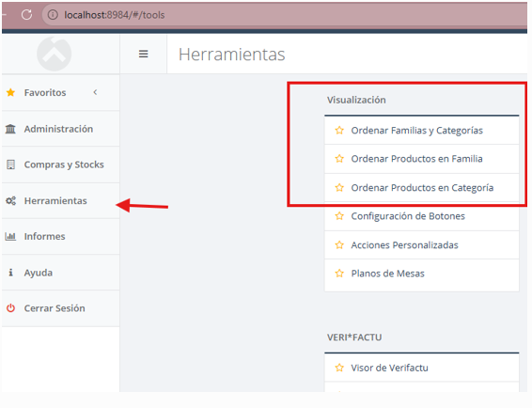Viewport: 532px width, 408px height.
Task: Open Visor de Verifactu
Action: click(x=389, y=368)
